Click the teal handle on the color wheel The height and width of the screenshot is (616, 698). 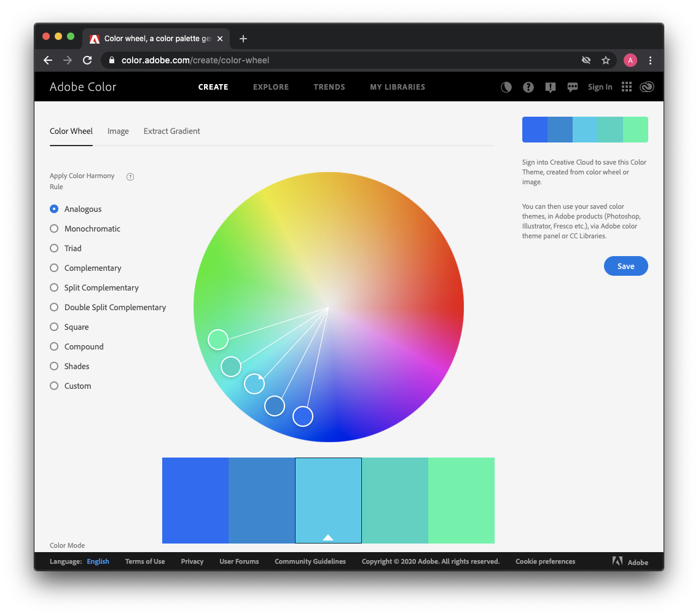[231, 366]
